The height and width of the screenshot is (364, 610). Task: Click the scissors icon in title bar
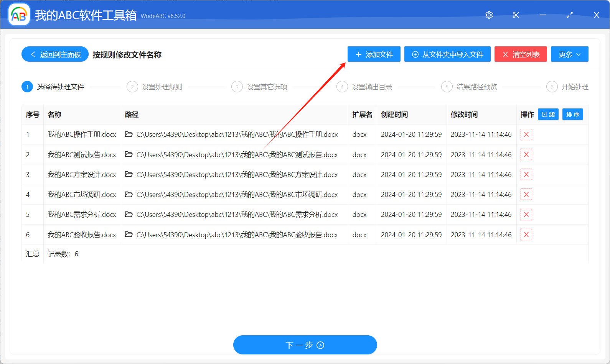pyautogui.click(x=516, y=15)
